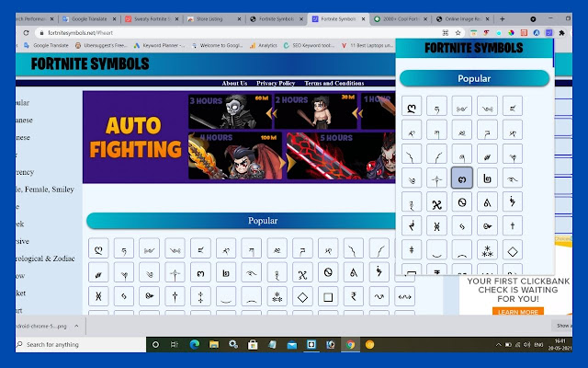This screenshot has width=588, height=368.
Task: Select the highlighted symbol tile in the extension popup
Action: point(462,178)
